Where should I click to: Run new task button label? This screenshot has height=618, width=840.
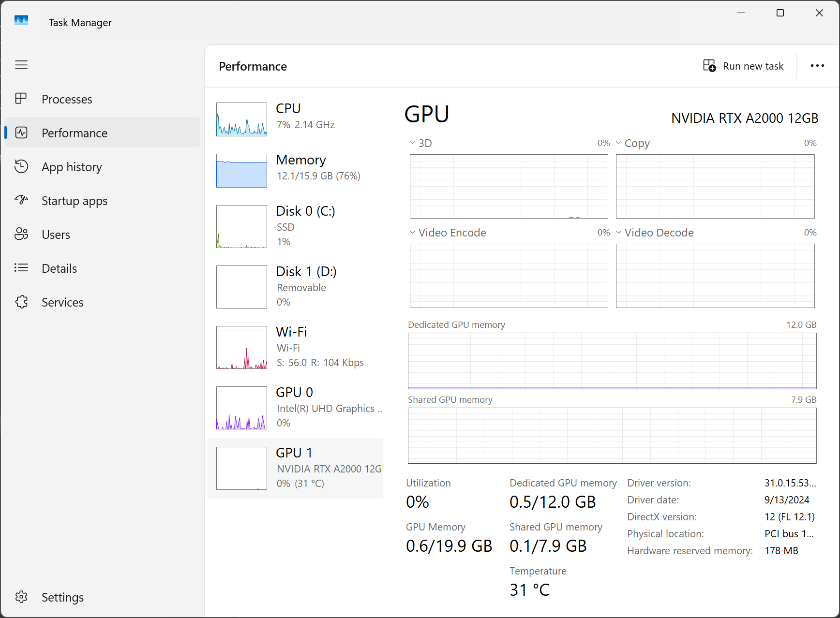click(753, 66)
